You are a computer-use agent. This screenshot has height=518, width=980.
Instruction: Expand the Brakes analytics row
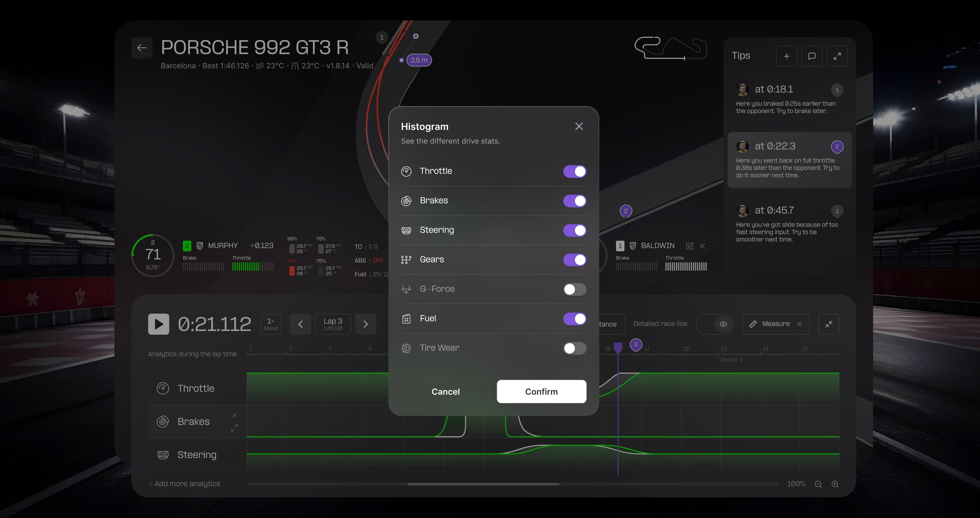pyautogui.click(x=234, y=428)
